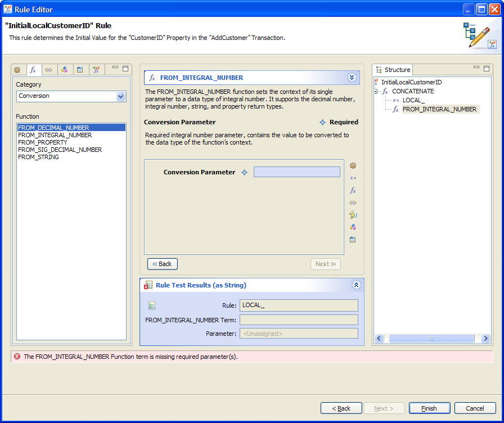Expand the FROM_INTEGRAL_NUMBER section chevron
This screenshot has width=504, height=423.
pyautogui.click(x=352, y=78)
